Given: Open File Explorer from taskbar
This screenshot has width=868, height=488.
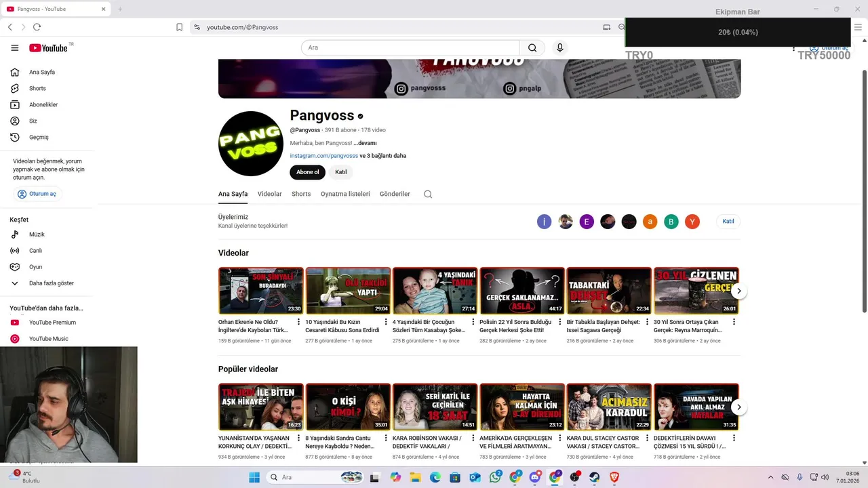Looking at the screenshot, I should tap(415, 477).
